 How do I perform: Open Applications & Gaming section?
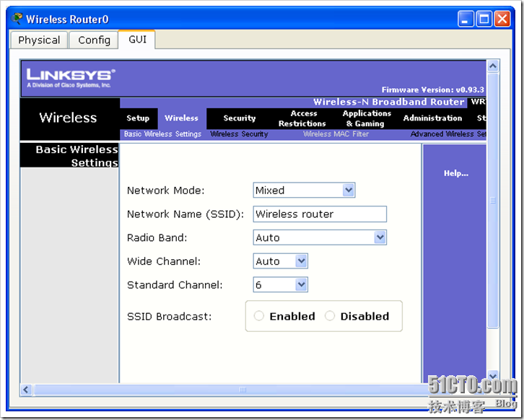click(367, 118)
